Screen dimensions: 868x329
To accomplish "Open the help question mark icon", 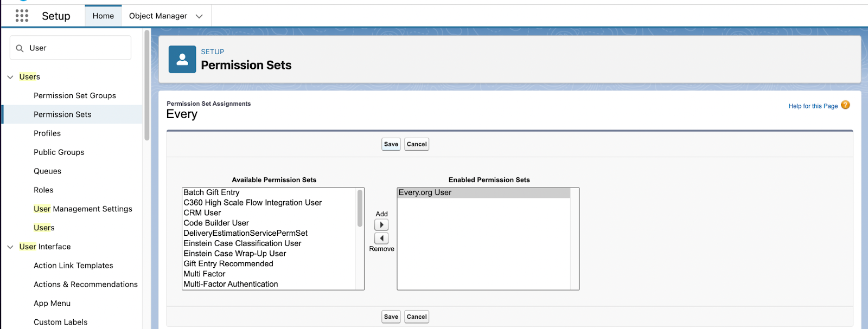I will click(x=845, y=105).
